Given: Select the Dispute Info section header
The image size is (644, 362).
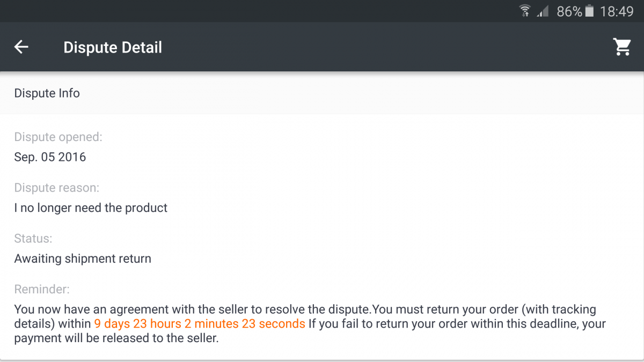Looking at the screenshot, I should 322,93.
